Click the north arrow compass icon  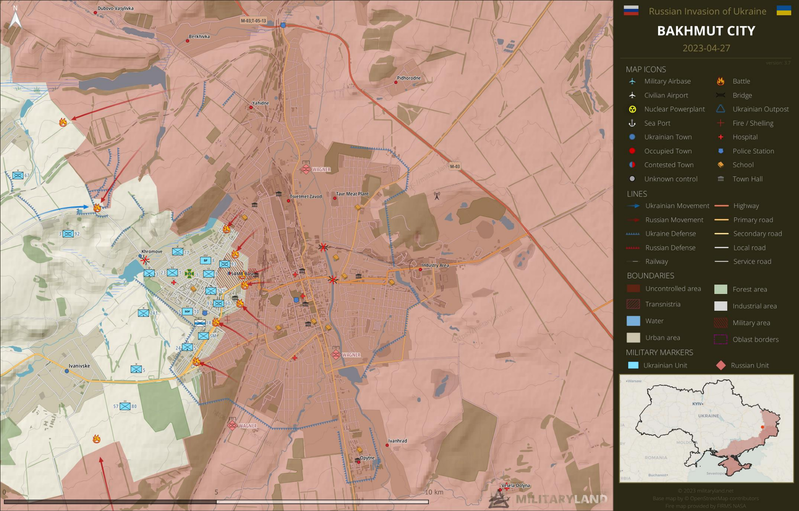point(15,18)
